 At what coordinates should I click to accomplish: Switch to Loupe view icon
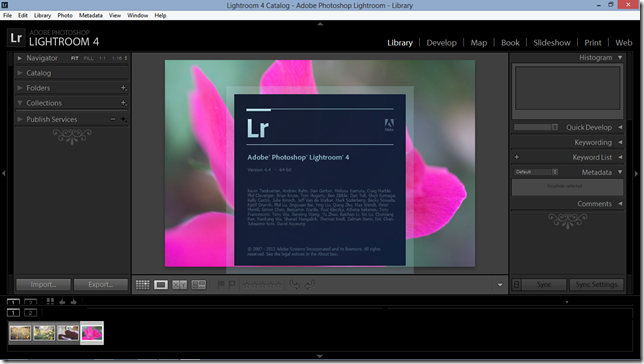161,284
